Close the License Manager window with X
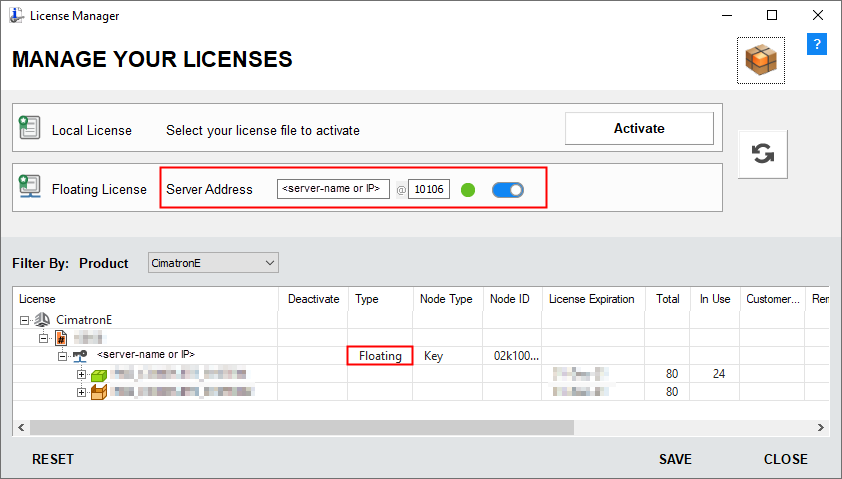842x479 pixels. (817, 15)
